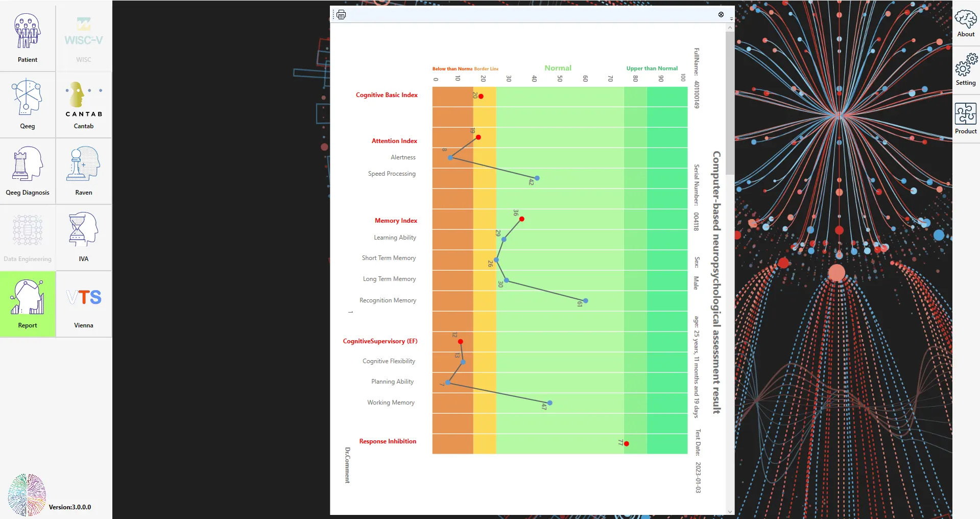Open the IVA hourglass tile

(84, 238)
